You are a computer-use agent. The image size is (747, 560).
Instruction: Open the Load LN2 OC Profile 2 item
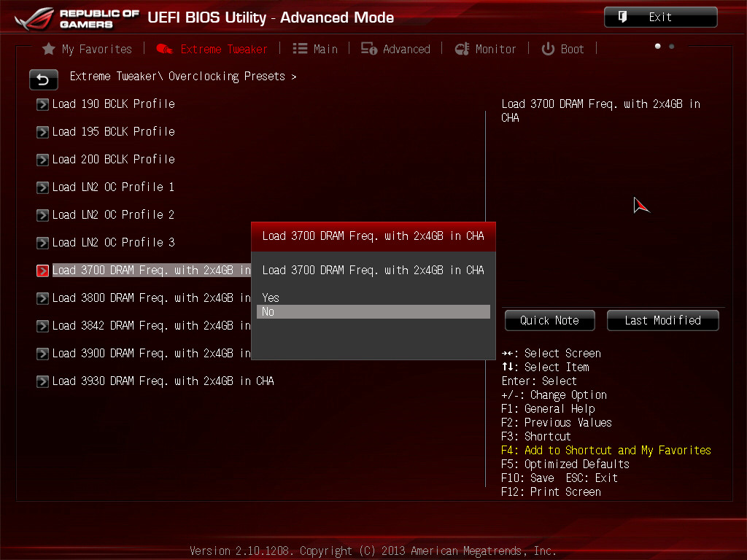pos(113,215)
